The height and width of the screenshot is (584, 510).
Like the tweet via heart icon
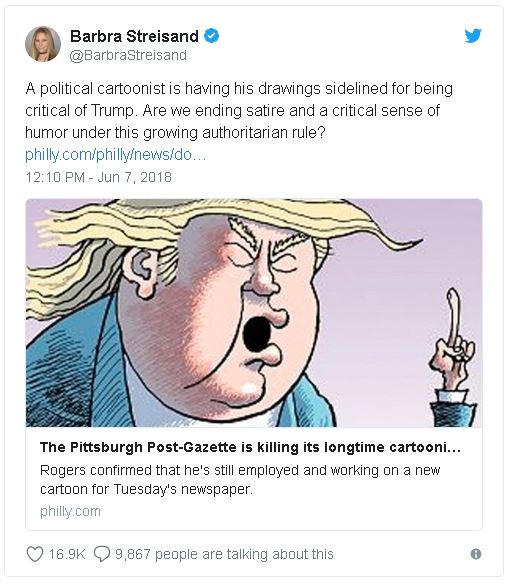pos(35,554)
